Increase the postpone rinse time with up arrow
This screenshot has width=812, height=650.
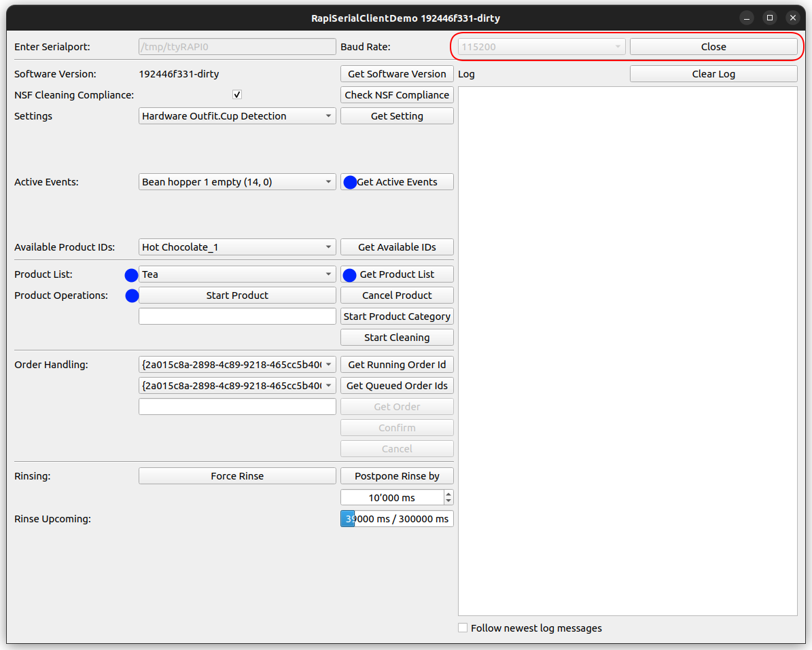coord(448,494)
